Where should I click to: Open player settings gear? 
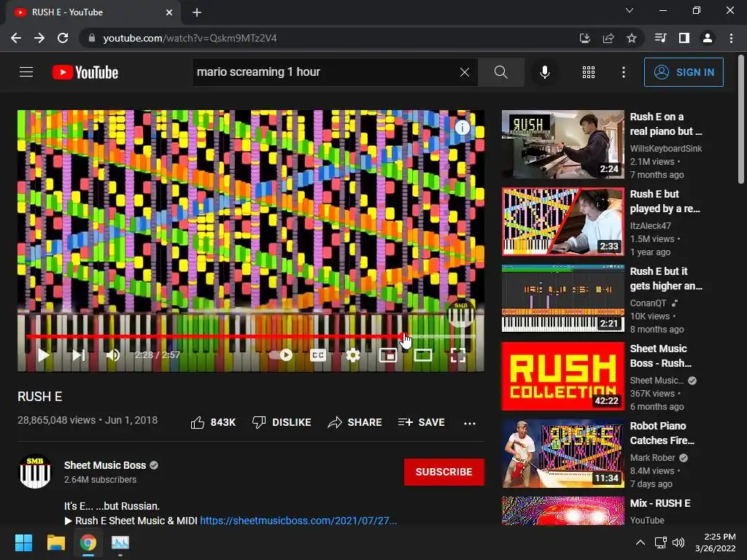coord(352,355)
